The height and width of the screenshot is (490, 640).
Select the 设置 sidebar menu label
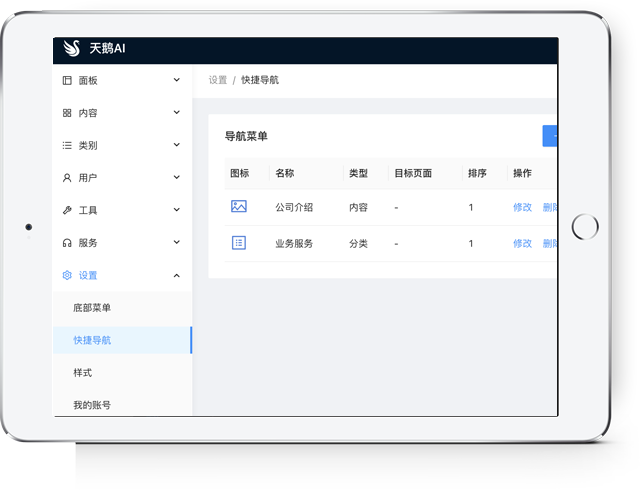click(88, 275)
